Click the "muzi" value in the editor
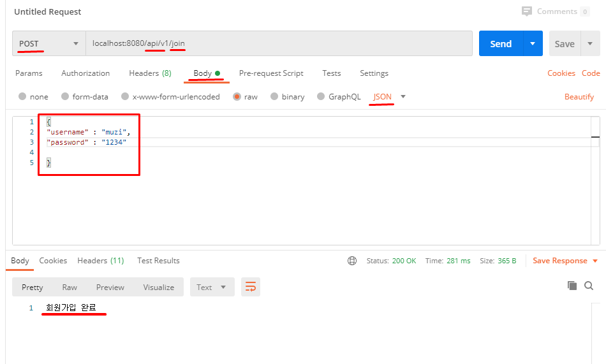This screenshot has height=364, width=606. click(x=114, y=132)
